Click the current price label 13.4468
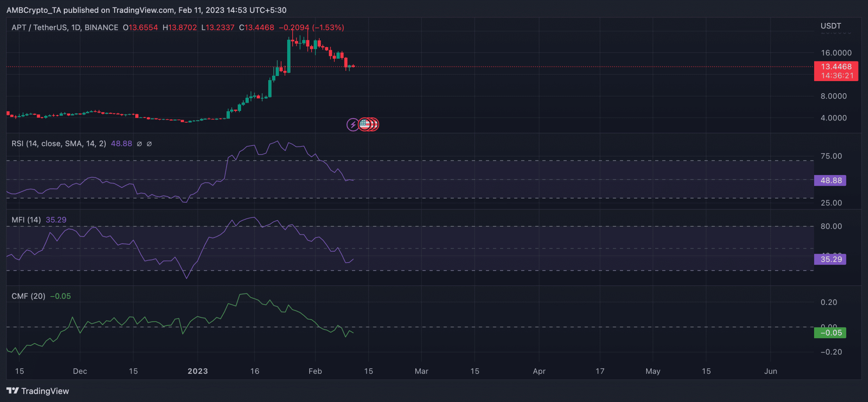This screenshot has height=402, width=868. pos(836,66)
